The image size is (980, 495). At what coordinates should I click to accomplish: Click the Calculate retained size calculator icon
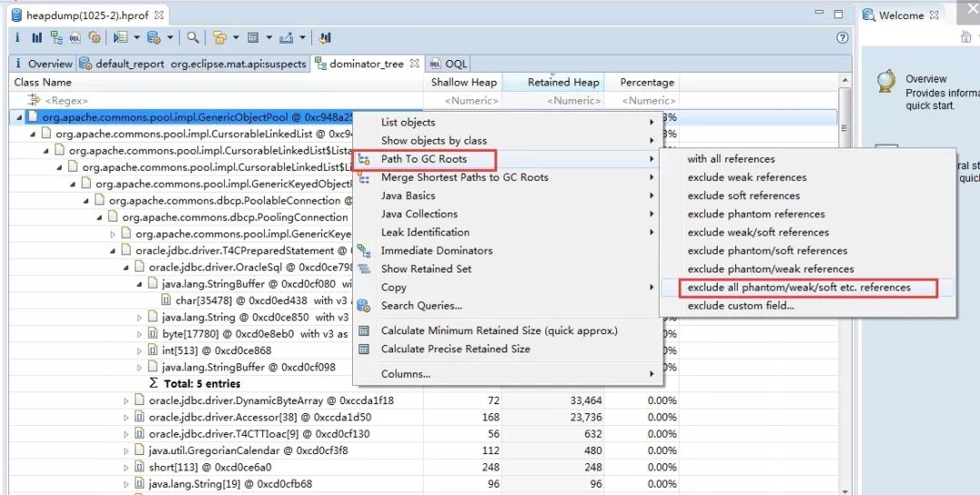pos(253,37)
